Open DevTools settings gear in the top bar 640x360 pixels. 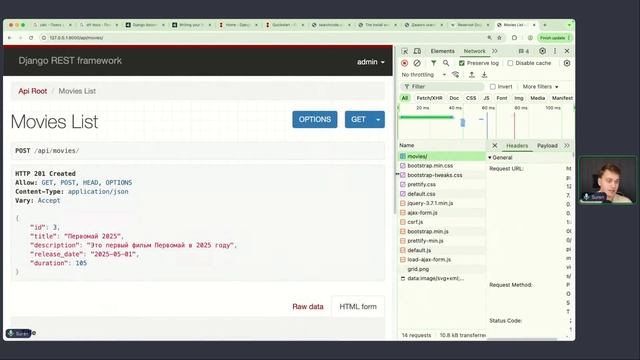point(542,51)
